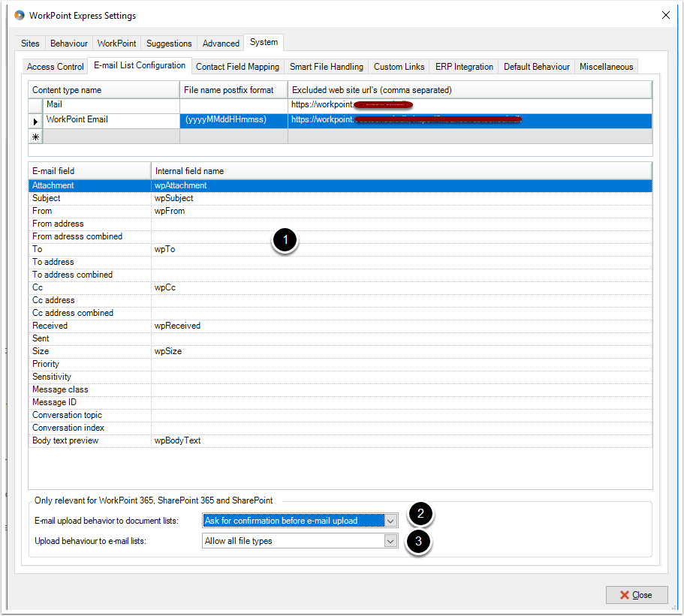Click E-mail field column header
Viewport: 684px width, 616px height.
[90, 171]
